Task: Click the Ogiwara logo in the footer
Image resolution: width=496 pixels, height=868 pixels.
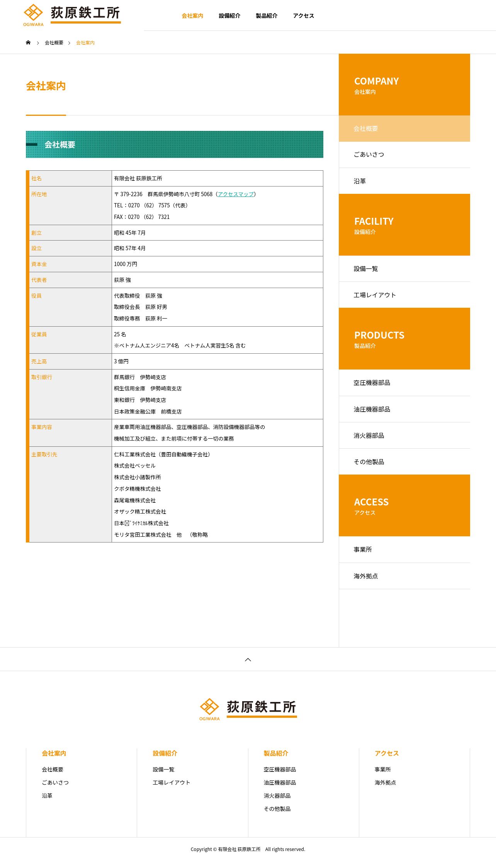Action: pos(248,709)
